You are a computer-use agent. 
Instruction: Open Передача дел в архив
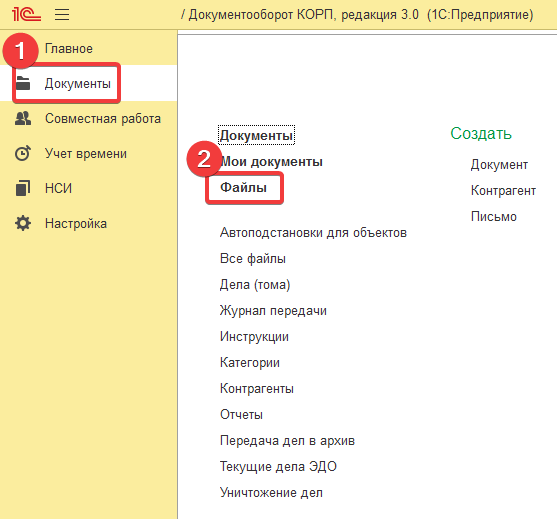[287, 440]
